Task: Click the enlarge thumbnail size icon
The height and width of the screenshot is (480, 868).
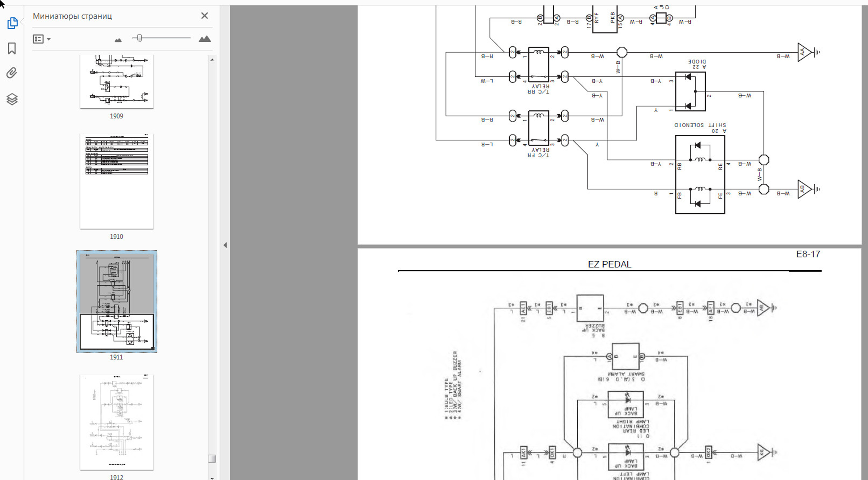Action: coord(205,39)
